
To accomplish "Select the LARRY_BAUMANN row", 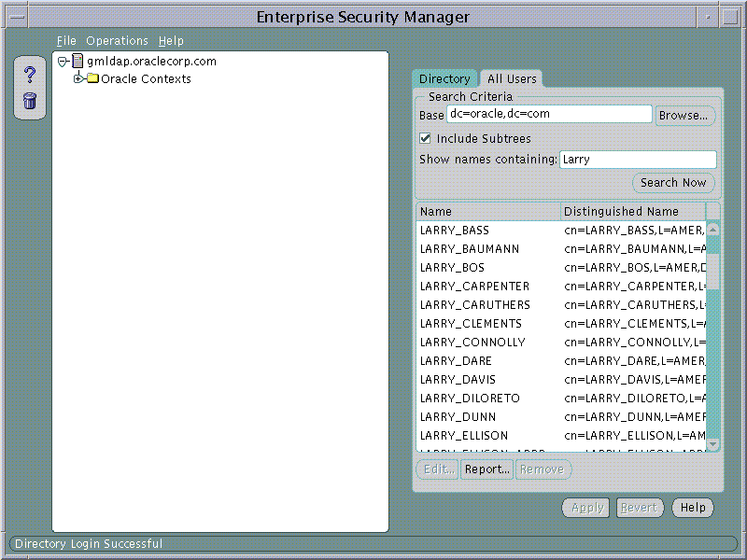I will click(561, 249).
